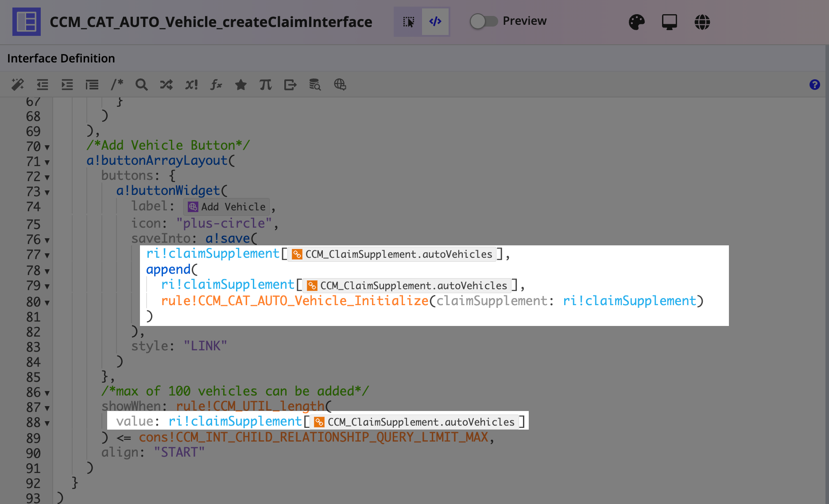Viewport: 829px width, 504px height.
Task: Open cons!CCM_INT_CHILD_RELATIONSHIP_QUERY_LIMIT_MAX constant
Action: (x=313, y=437)
